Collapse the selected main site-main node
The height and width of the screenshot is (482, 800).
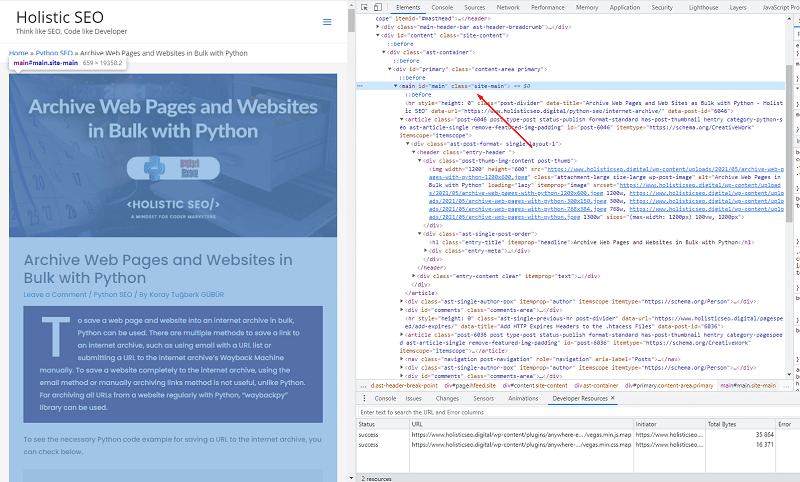pyautogui.click(x=395, y=86)
